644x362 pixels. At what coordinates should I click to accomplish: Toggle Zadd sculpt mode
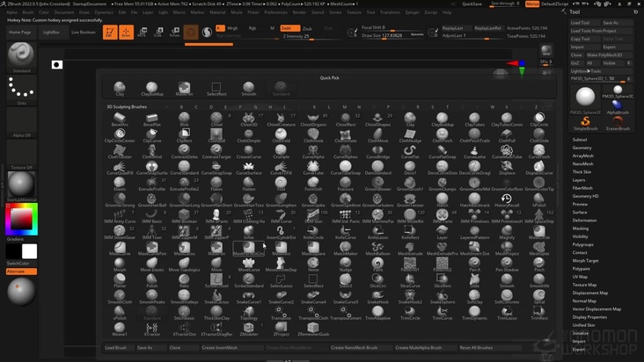point(290,28)
